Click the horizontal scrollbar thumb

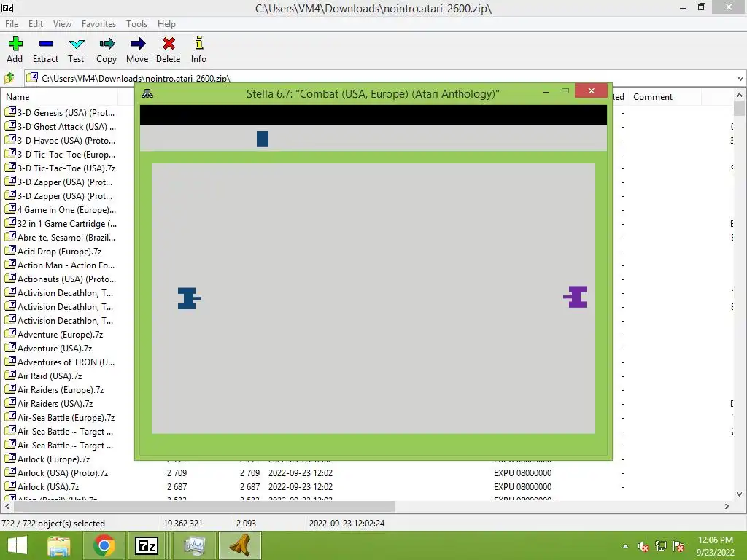204,506
